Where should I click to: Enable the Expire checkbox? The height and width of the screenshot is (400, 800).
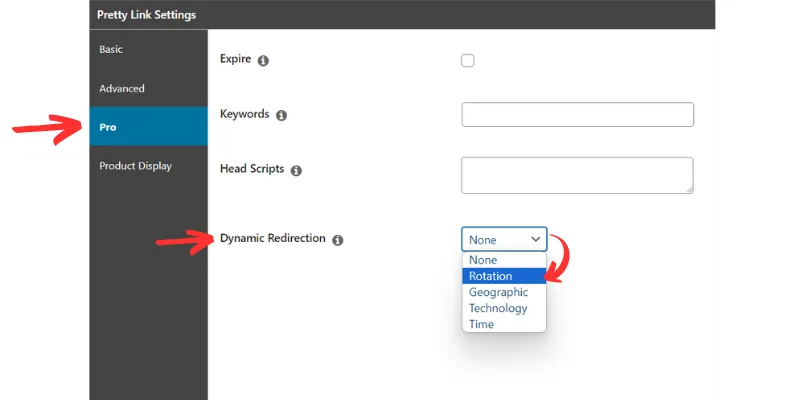[x=468, y=61]
